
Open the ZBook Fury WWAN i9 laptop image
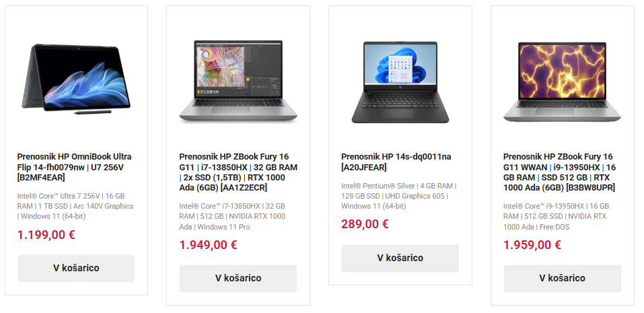pos(563,81)
